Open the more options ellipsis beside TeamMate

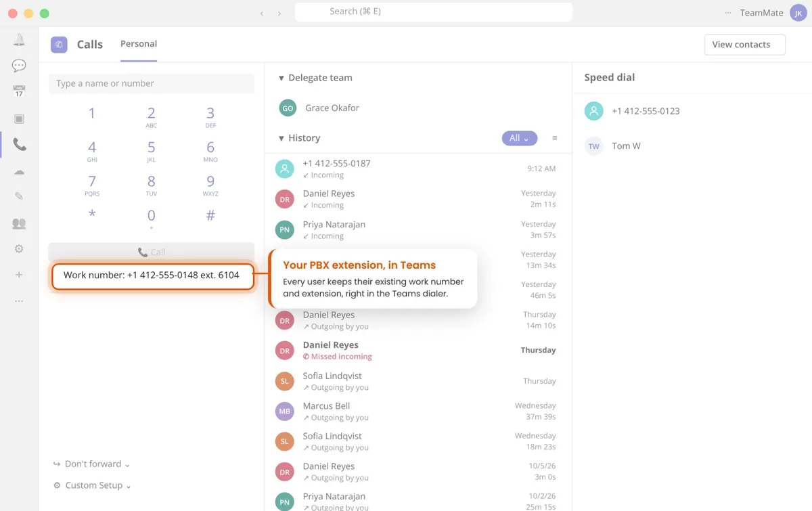[x=728, y=13]
